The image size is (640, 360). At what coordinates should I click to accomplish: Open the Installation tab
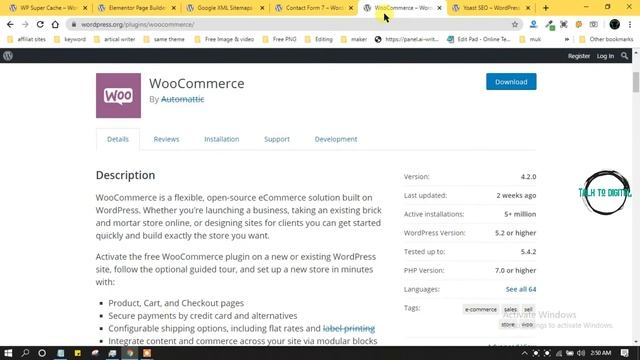click(x=222, y=139)
